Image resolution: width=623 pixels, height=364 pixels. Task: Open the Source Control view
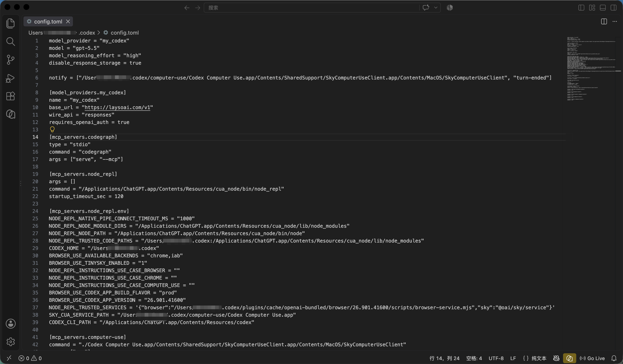(10, 59)
